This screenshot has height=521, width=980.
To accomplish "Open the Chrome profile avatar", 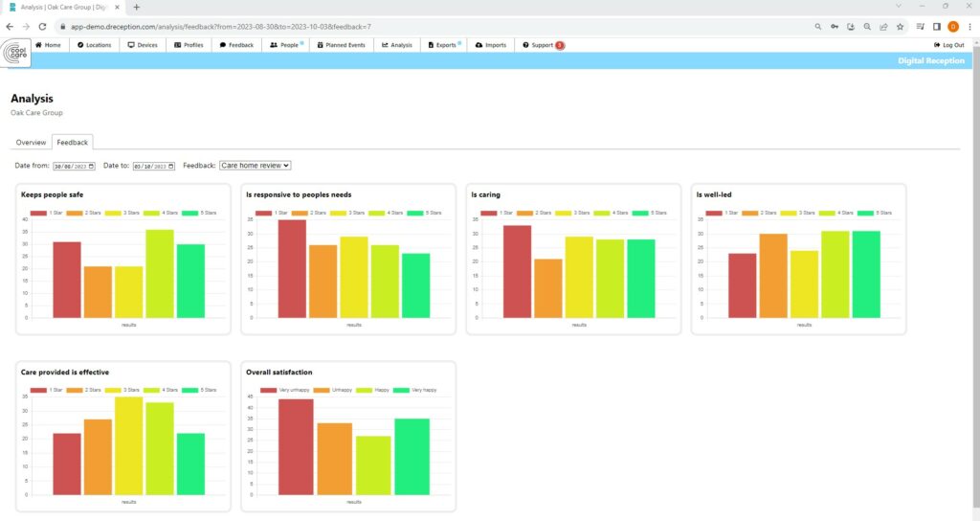I will [953, 27].
